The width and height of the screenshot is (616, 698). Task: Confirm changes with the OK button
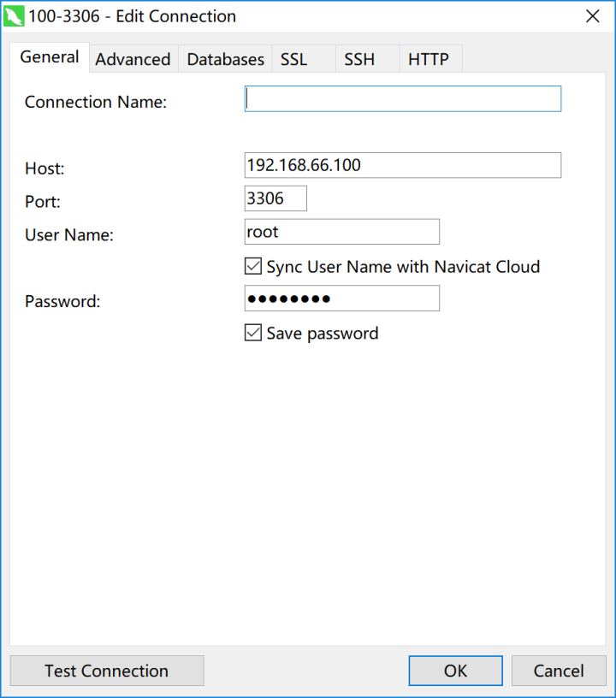(456, 671)
